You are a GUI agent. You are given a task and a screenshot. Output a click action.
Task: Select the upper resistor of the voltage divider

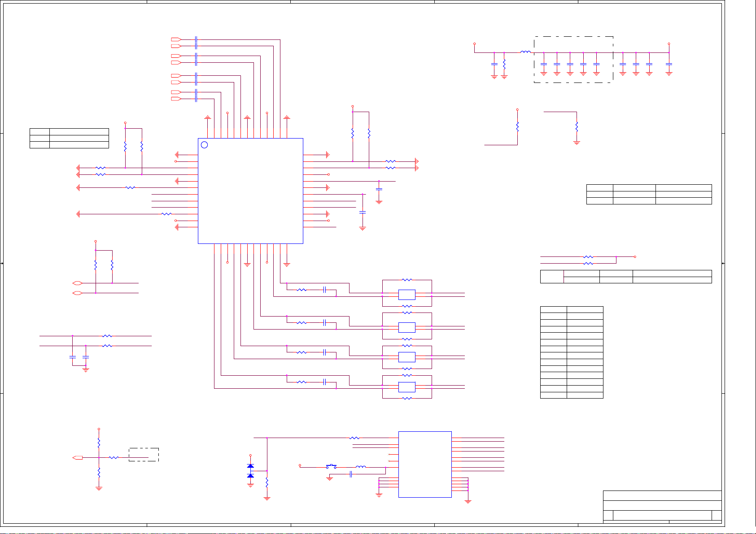[x=99, y=443]
